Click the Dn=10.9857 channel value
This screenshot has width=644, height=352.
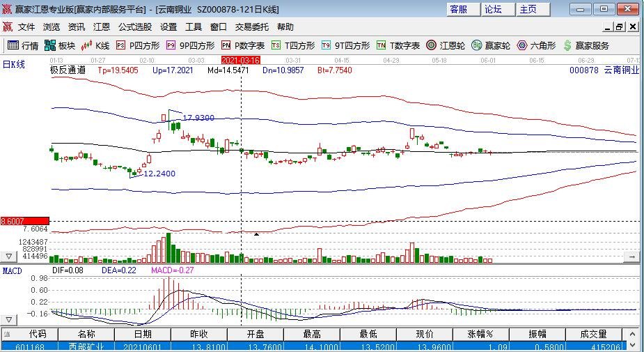pos(283,70)
